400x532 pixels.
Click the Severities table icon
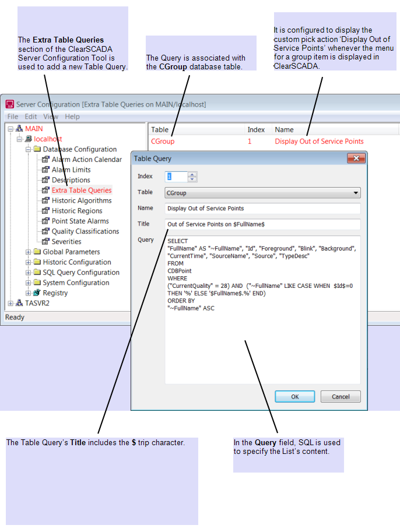point(45,241)
